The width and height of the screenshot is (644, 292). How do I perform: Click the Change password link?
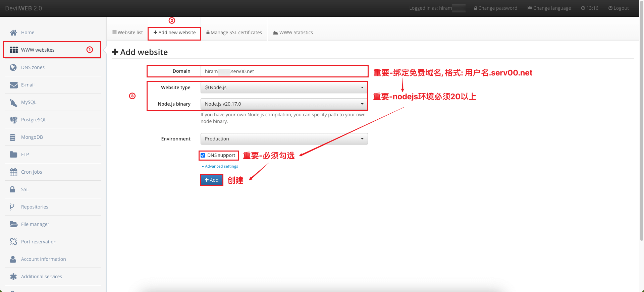[495, 8]
